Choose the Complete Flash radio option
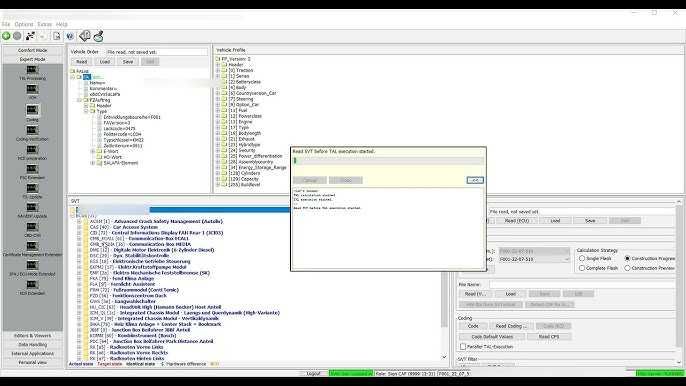Viewport: 686px width, 386px height. [x=582, y=268]
